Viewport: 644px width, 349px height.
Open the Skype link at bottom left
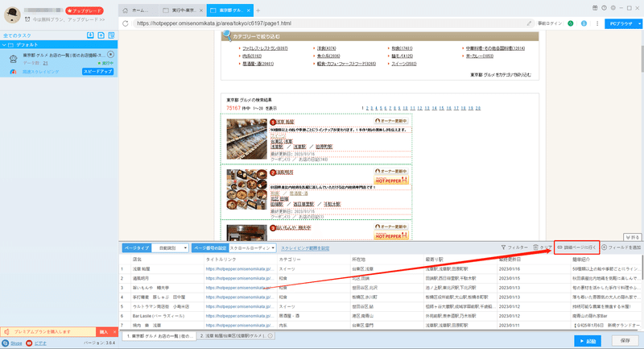[16, 343]
